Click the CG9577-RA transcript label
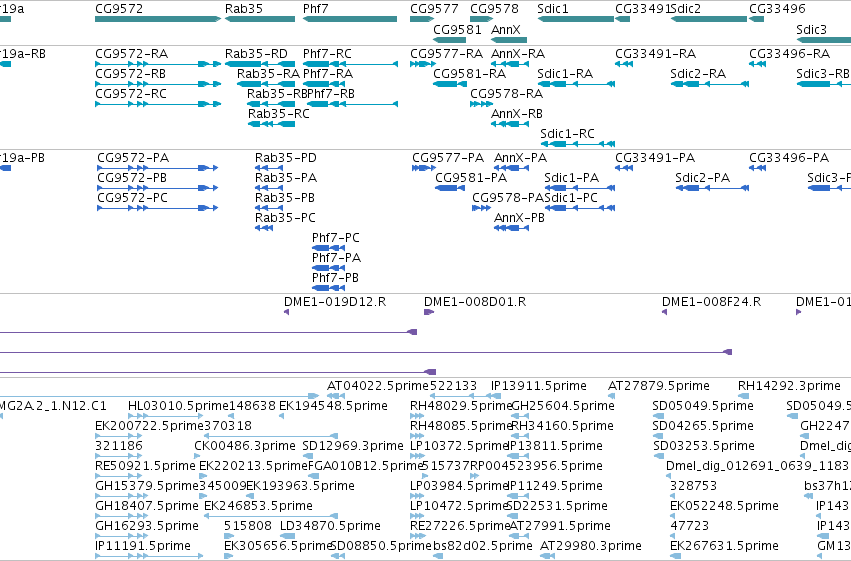Image resolution: width=851 pixels, height=561 pixels. 447,54
